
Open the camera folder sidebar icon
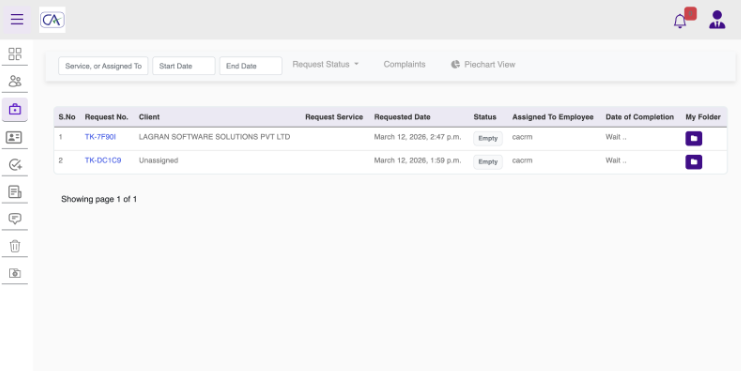15,273
